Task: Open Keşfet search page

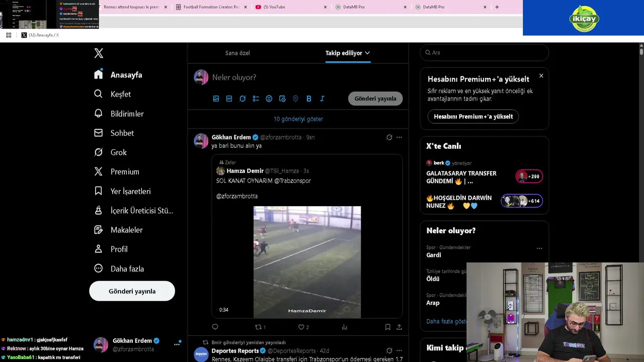Action: click(113, 94)
